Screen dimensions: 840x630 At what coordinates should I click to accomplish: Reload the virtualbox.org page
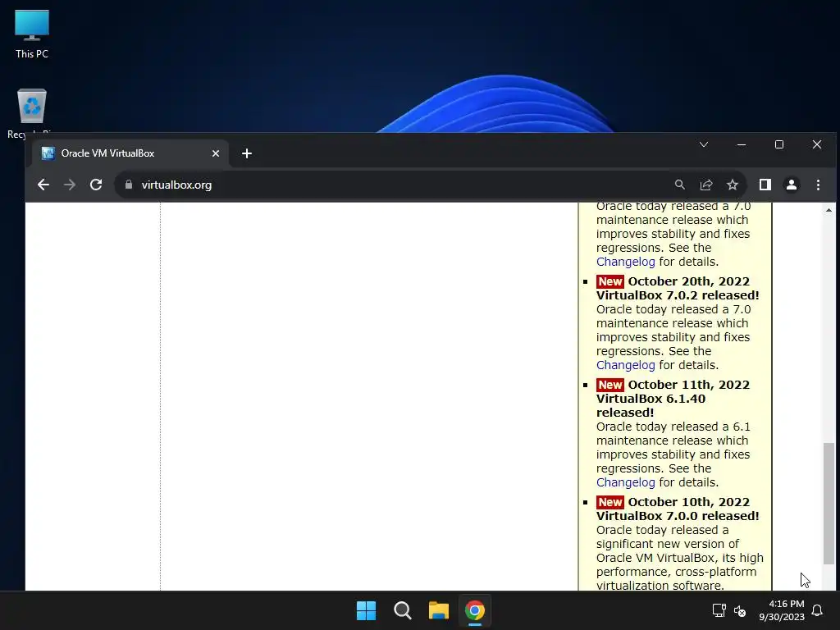pyautogui.click(x=96, y=185)
